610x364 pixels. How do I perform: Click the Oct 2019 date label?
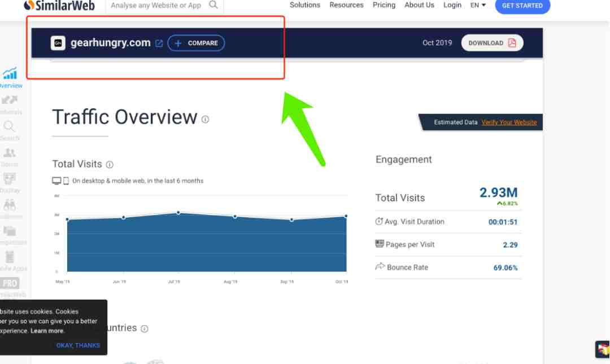pos(437,43)
